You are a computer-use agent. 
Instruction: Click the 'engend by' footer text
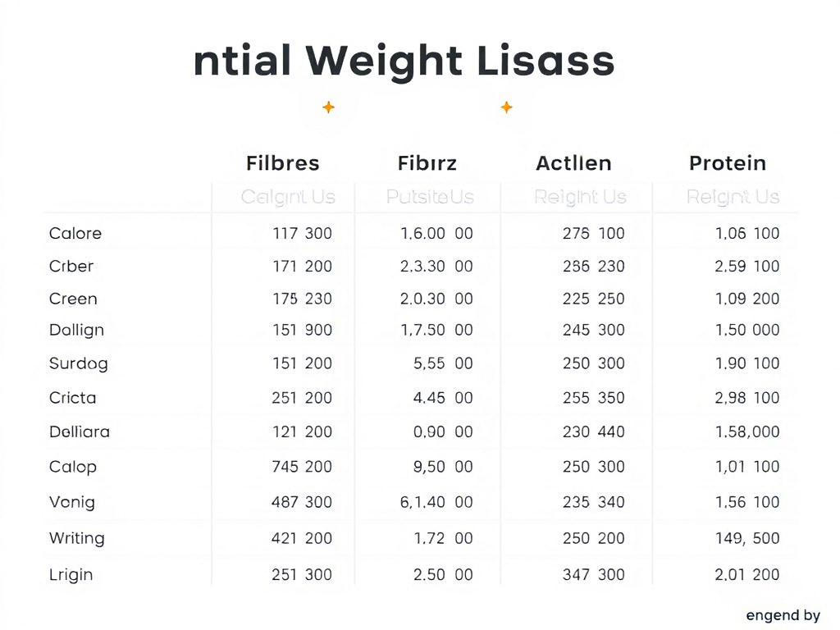click(x=783, y=615)
